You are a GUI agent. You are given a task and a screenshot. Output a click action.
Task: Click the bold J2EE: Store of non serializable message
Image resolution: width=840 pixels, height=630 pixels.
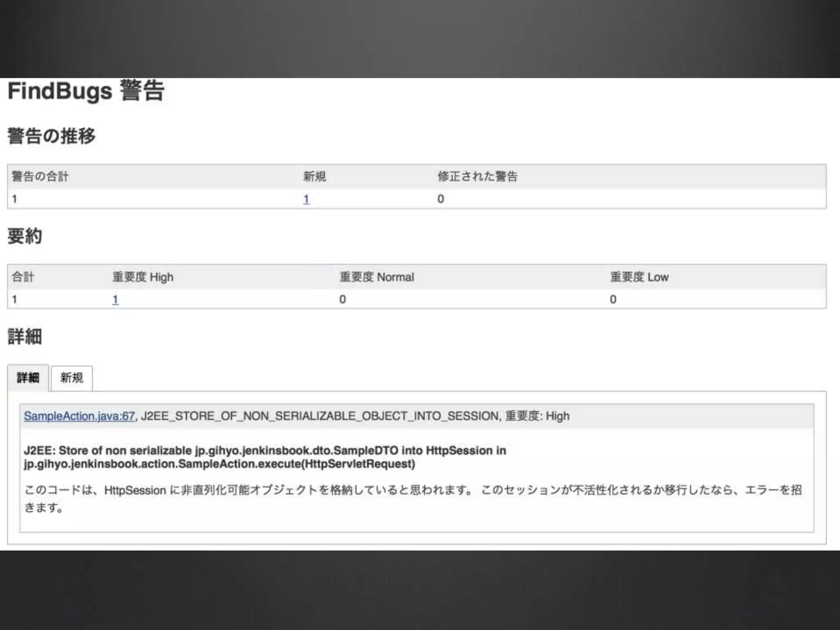pyautogui.click(x=265, y=457)
